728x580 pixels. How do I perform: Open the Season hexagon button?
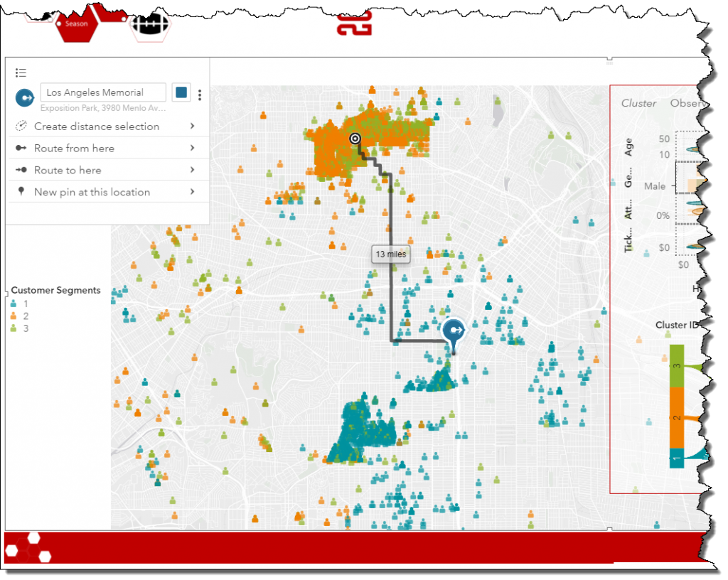coord(76,23)
